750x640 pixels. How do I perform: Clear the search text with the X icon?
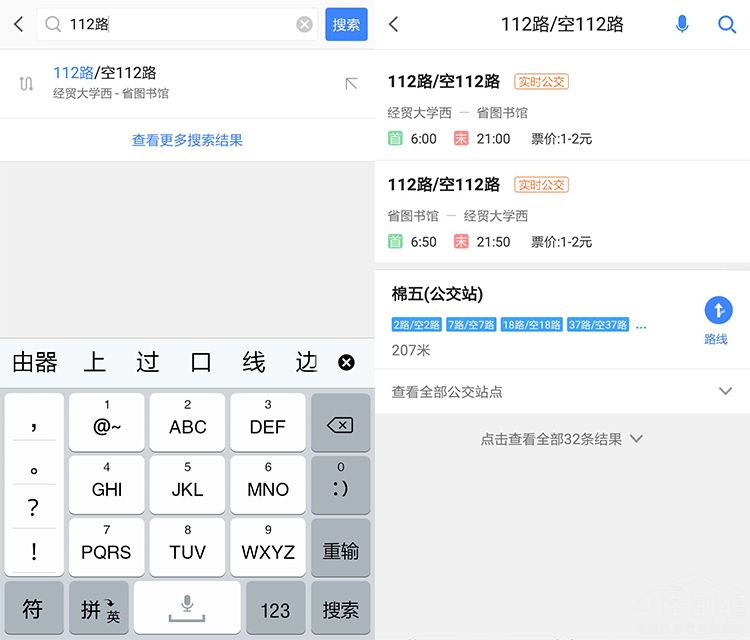point(304,25)
